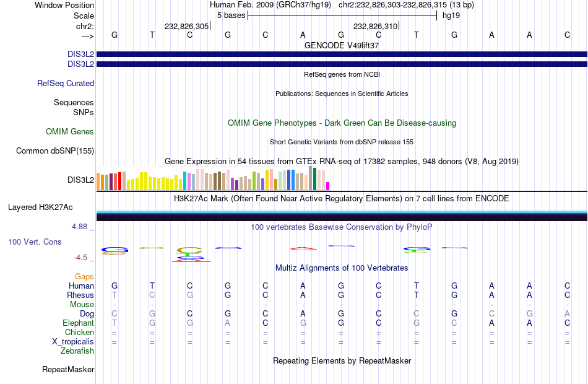
Task: Select the Elephant alignment row label
Action: 79,323
